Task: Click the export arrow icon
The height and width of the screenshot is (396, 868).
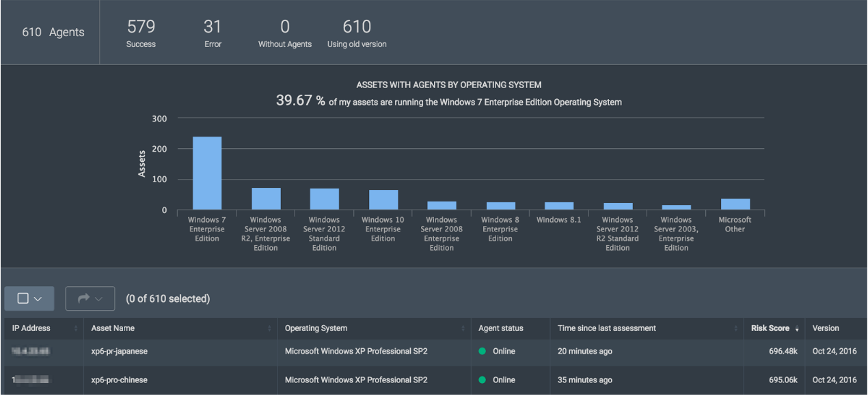Action: pyautogui.click(x=83, y=298)
